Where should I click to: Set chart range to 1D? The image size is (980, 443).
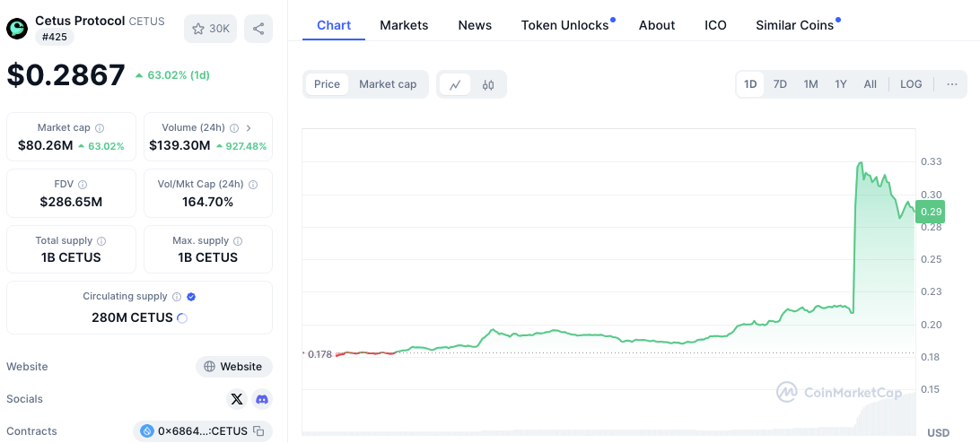tap(750, 84)
